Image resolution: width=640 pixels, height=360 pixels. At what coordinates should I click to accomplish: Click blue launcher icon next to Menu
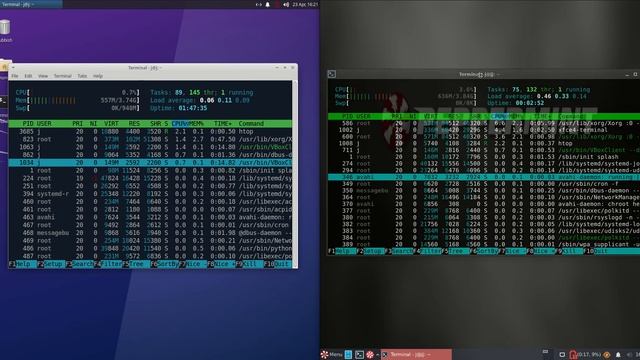[349, 355]
